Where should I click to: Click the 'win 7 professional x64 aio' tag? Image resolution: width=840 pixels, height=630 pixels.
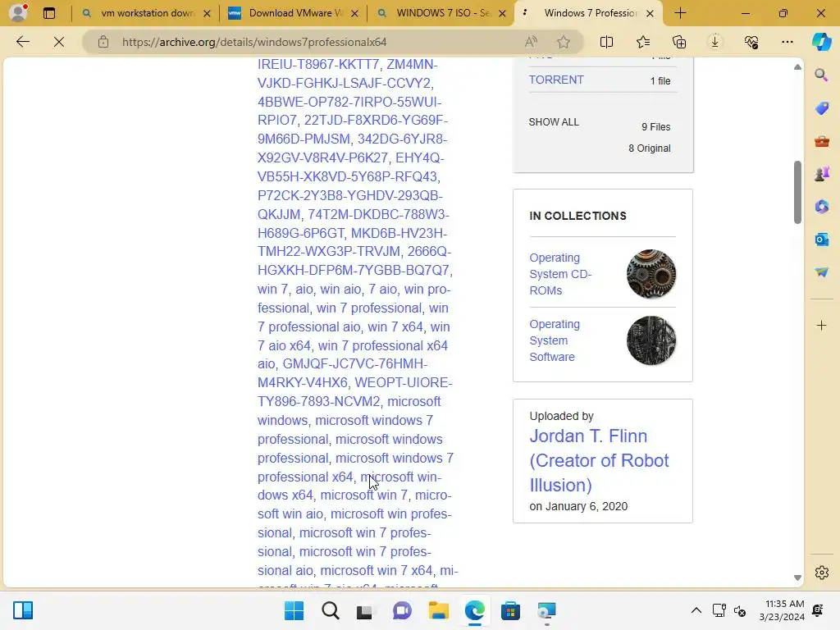point(353,354)
